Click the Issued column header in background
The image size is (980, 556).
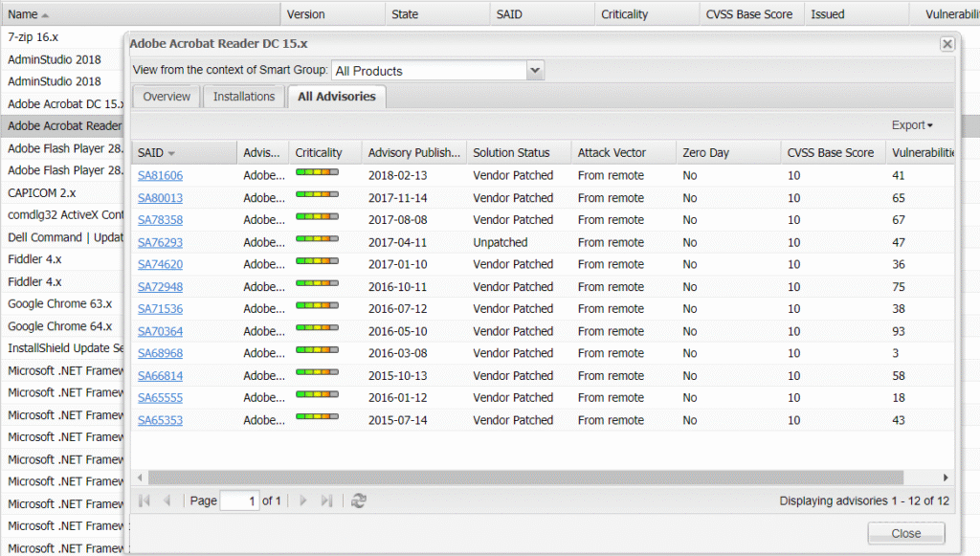(x=857, y=13)
